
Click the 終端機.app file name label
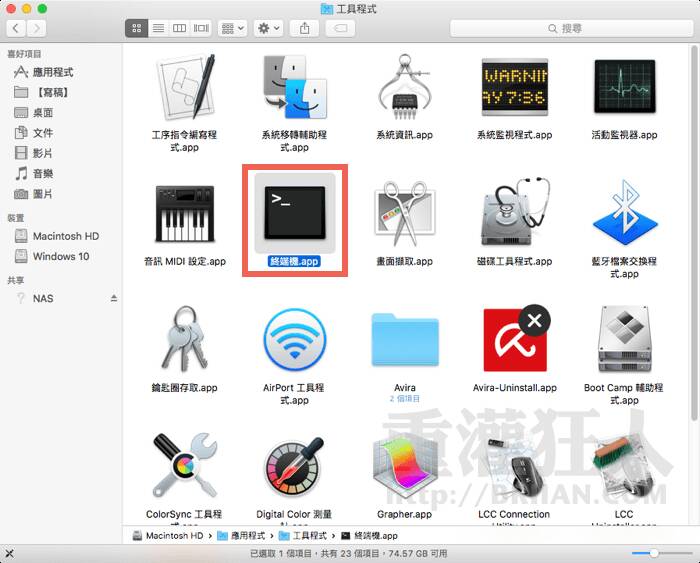(294, 261)
